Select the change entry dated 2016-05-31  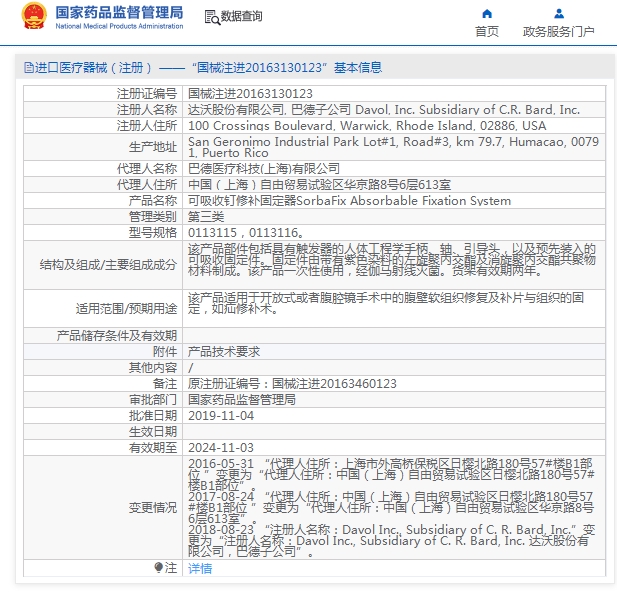(391, 474)
